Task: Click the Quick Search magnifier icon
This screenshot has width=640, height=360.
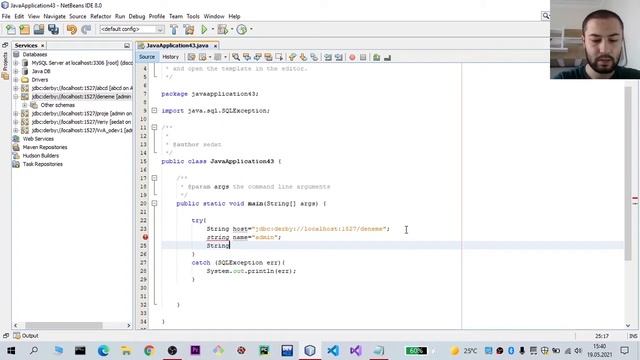Action: pos(545,16)
